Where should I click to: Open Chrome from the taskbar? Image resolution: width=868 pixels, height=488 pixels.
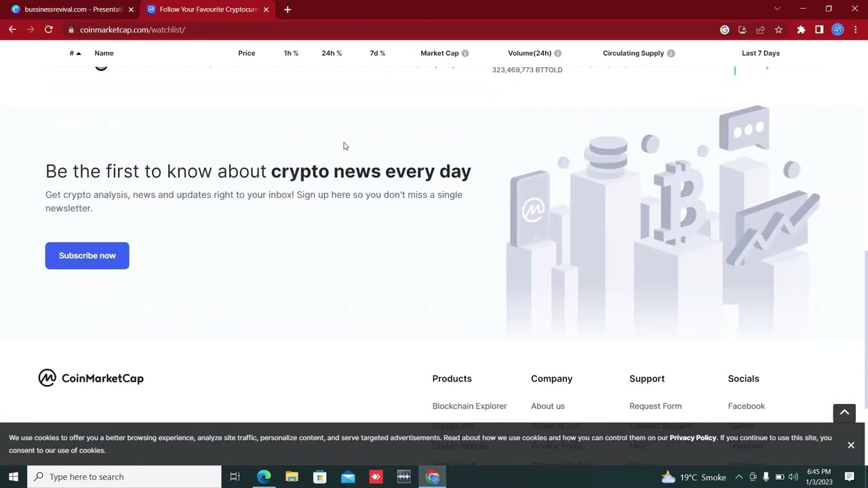point(432,476)
